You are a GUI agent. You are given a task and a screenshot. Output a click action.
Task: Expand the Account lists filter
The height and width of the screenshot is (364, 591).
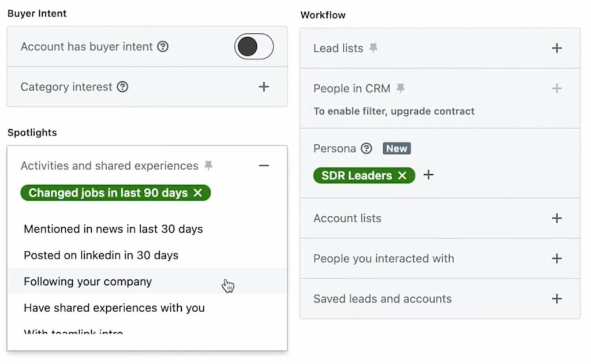(x=557, y=218)
